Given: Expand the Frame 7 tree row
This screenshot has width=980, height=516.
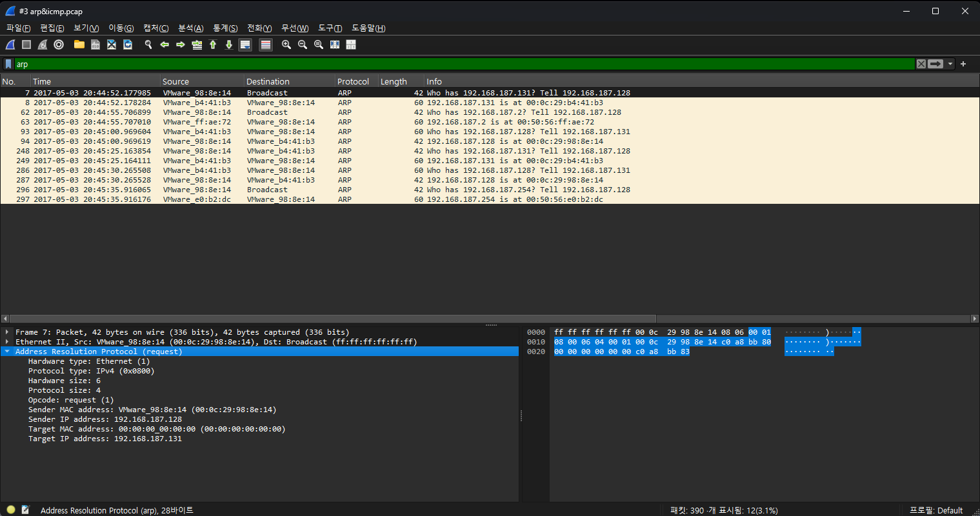Looking at the screenshot, I should 7,332.
